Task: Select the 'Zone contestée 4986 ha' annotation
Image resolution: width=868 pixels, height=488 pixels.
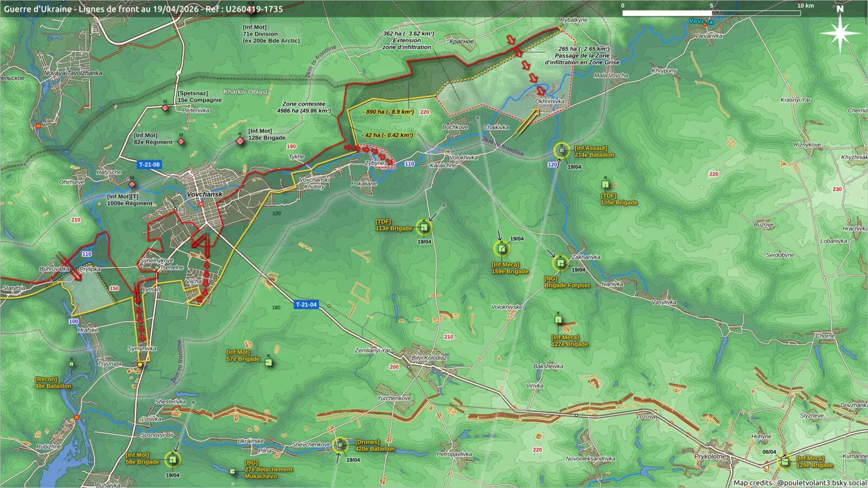Action: (x=304, y=107)
